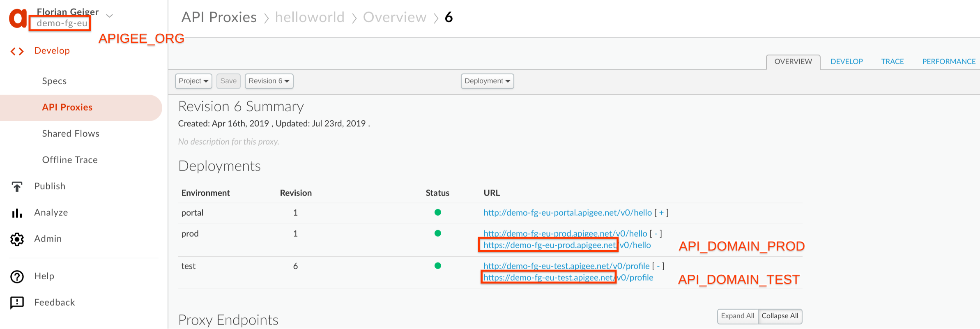This screenshot has width=980, height=329.
Task: Click the Save button
Action: pos(228,81)
